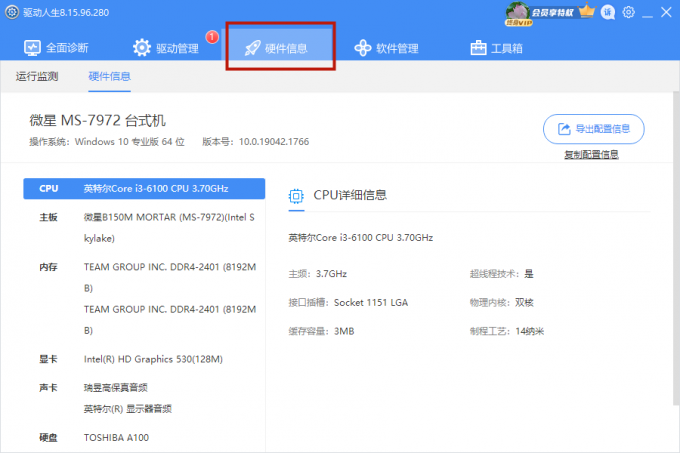Click version number 10.0.19042.1766
This screenshot has width=680, height=453.
coord(274,142)
